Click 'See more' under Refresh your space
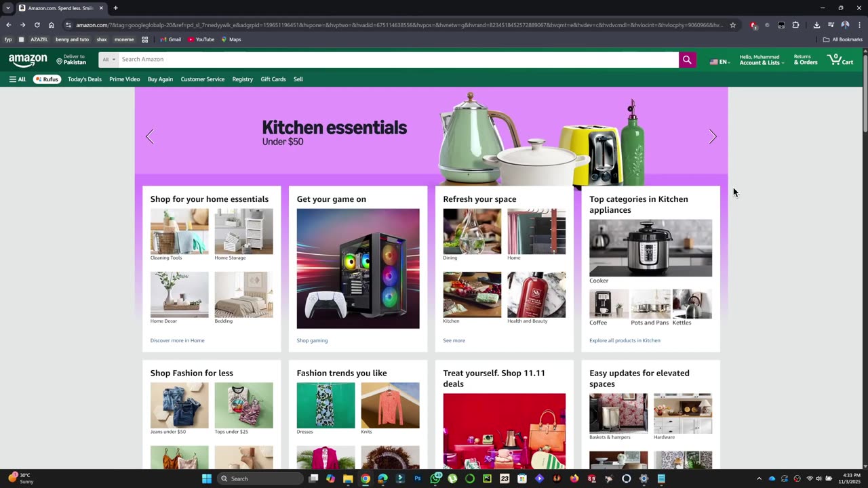Viewport: 868px width, 488px height. pos(454,340)
